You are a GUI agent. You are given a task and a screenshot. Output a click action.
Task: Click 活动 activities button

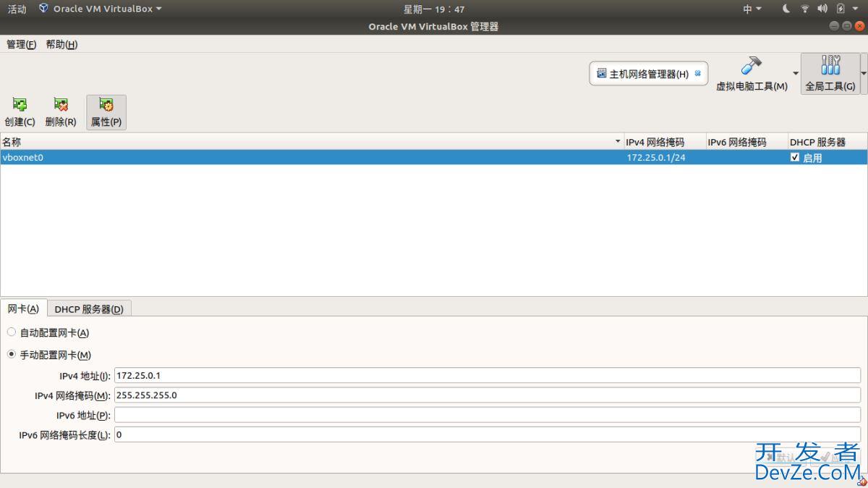click(17, 9)
